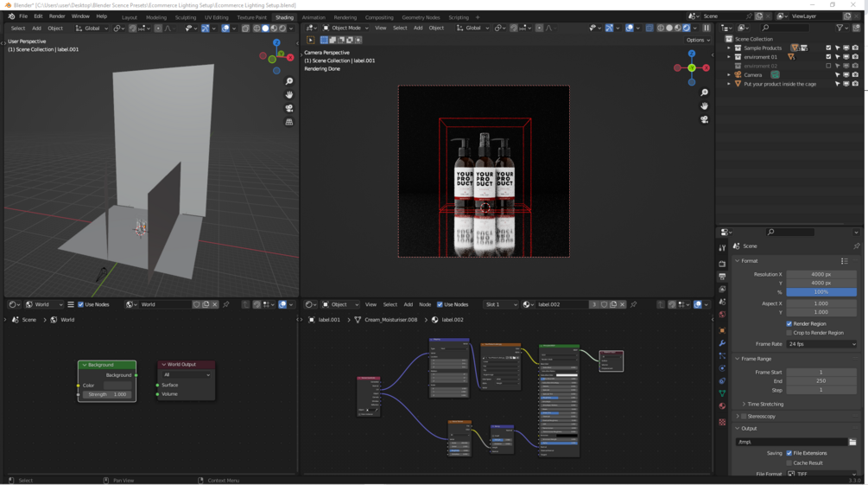This screenshot has width=868, height=485.
Task: Expand the Sample Products collection
Action: 729,48
